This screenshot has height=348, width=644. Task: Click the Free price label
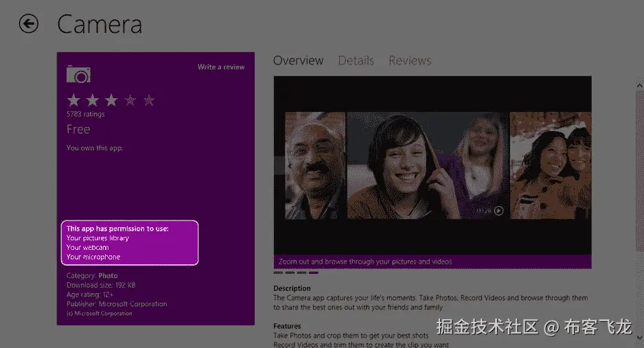[x=78, y=129]
